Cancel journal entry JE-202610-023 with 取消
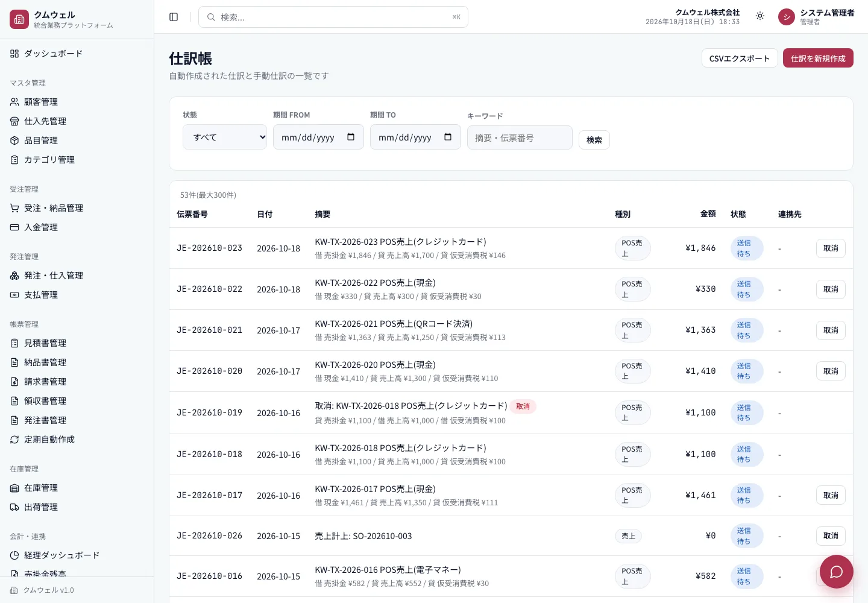 [x=831, y=248]
